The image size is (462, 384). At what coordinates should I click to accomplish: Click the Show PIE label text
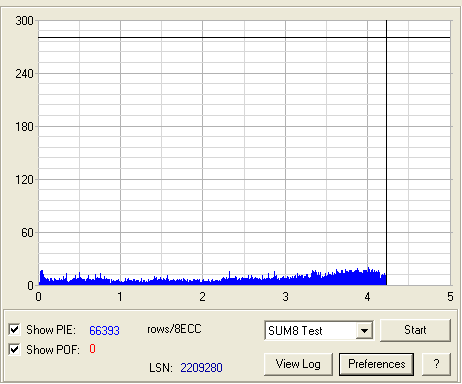(51, 330)
